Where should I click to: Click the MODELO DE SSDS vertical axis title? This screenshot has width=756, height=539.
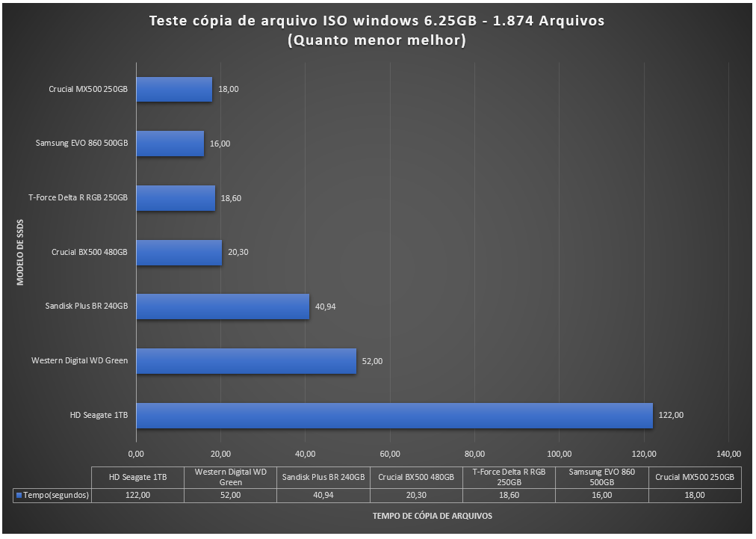pyautogui.click(x=20, y=253)
